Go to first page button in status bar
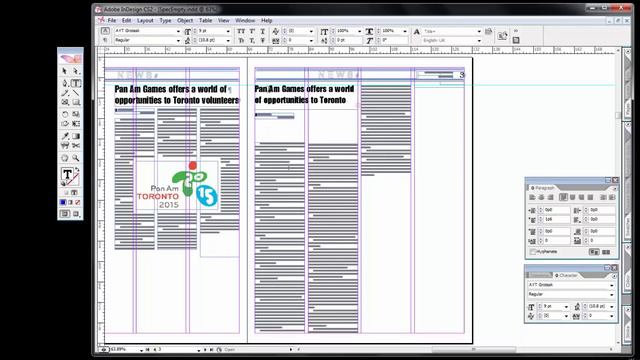This screenshot has height=360, width=640. pos(148,350)
